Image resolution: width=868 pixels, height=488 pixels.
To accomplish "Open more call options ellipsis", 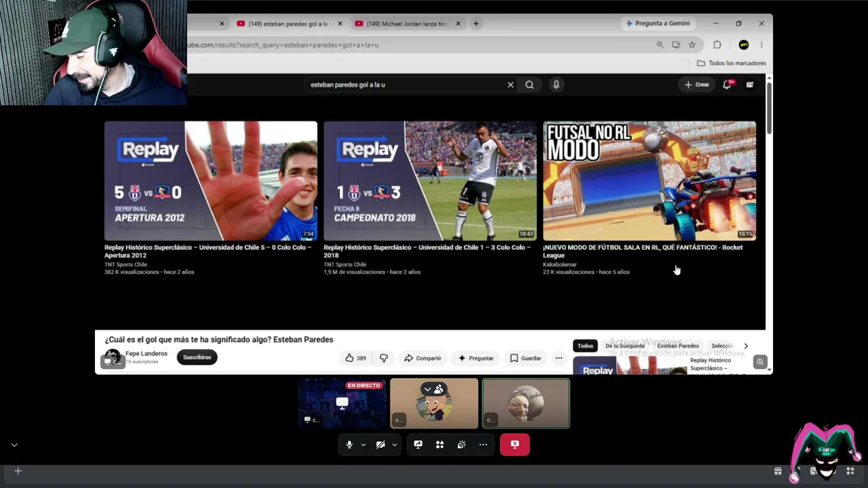I will pyautogui.click(x=483, y=445).
